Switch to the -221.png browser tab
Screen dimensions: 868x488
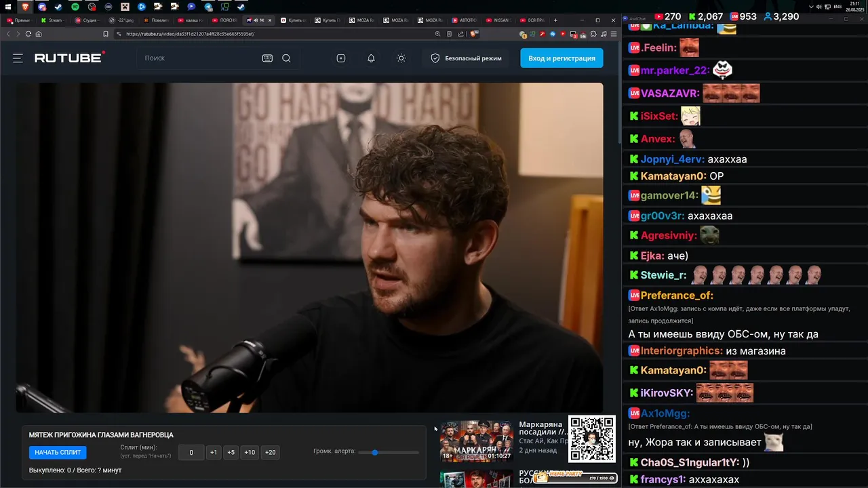[123, 20]
